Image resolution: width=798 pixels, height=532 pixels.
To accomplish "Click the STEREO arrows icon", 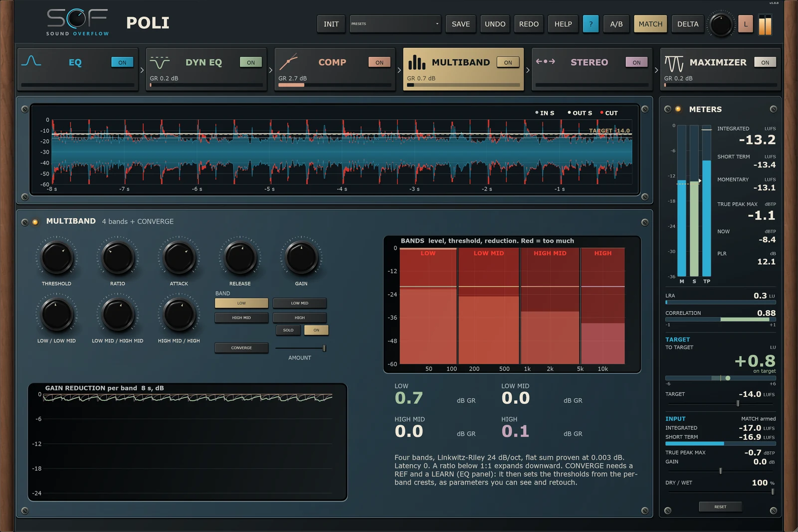I will pos(545,61).
